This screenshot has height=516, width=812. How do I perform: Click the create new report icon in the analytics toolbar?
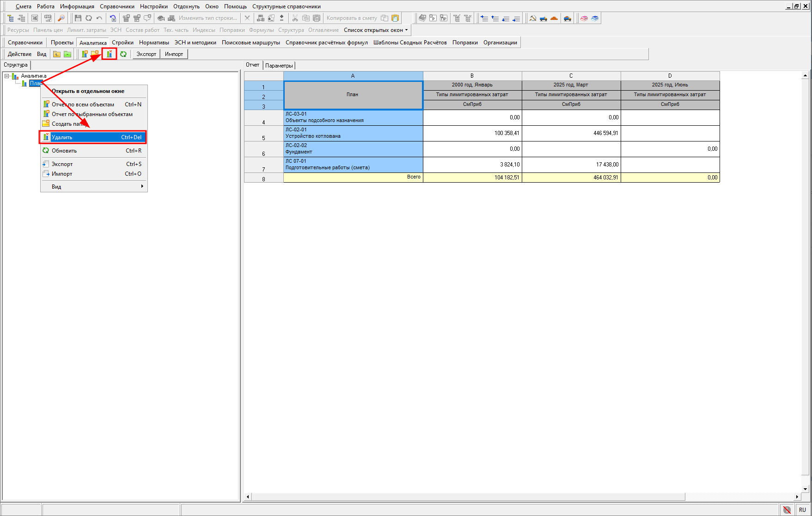click(85, 54)
